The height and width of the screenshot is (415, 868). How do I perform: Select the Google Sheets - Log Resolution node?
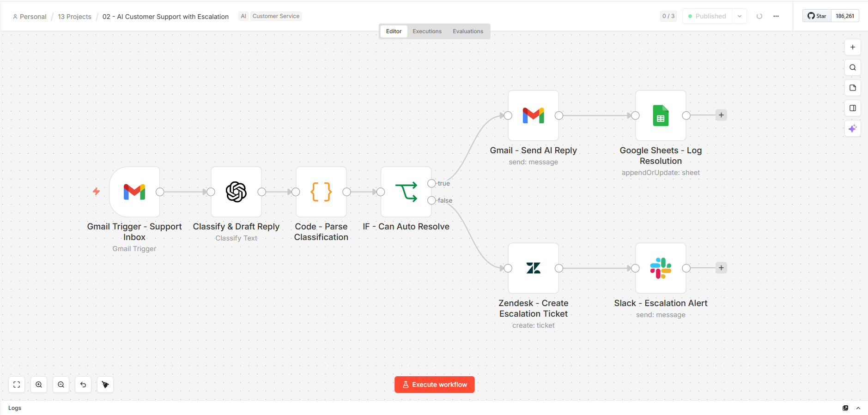coord(661,115)
